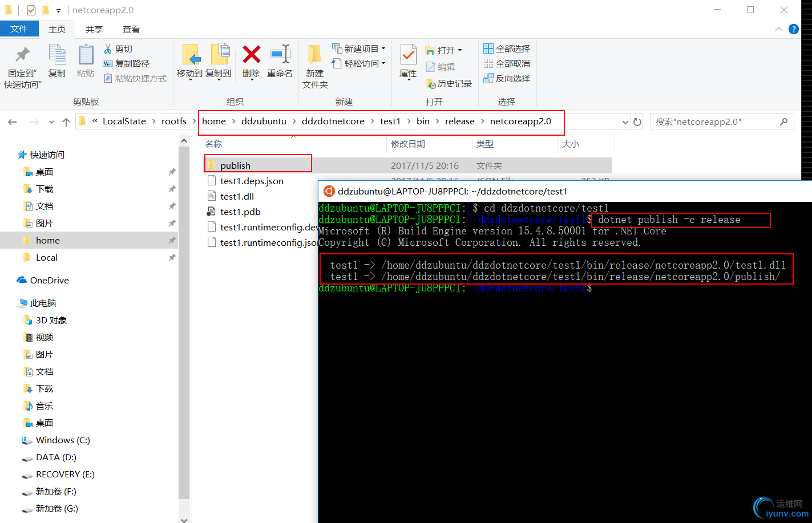Navigate to rootfs in breadcrumb

coord(174,121)
